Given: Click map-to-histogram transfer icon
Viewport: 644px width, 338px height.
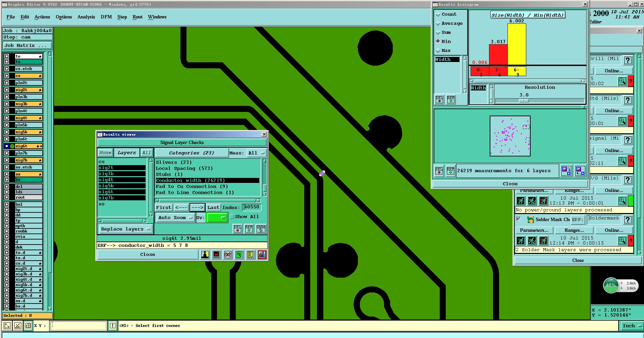Looking at the screenshot, I should [580, 171].
